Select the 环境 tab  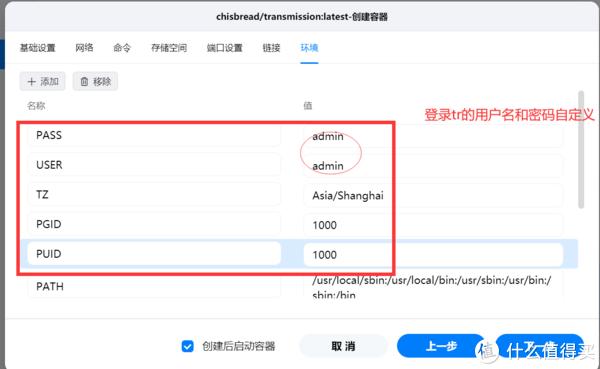[309, 48]
